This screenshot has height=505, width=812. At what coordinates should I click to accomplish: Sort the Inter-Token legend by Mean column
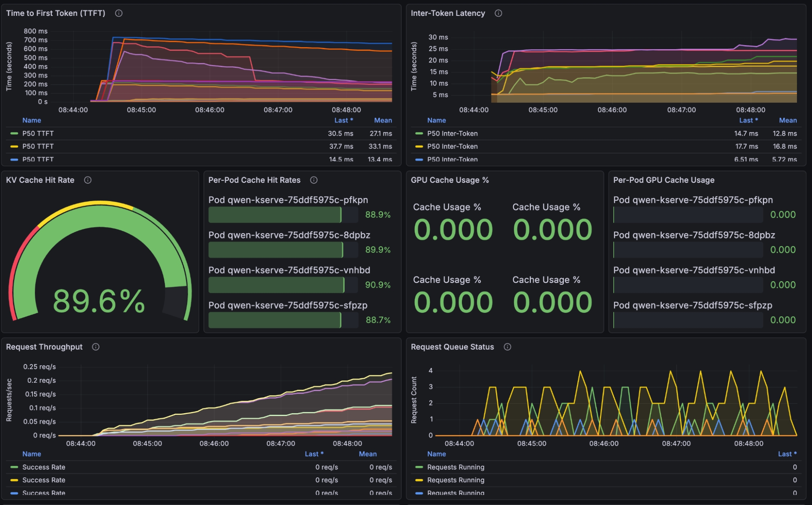[788, 121]
